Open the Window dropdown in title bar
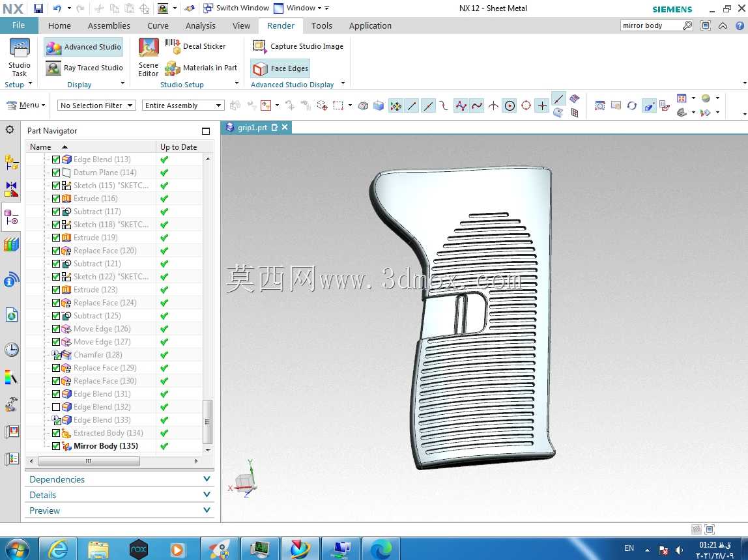Image resolution: width=748 pixels, height=560 pixels. point(298,8)
